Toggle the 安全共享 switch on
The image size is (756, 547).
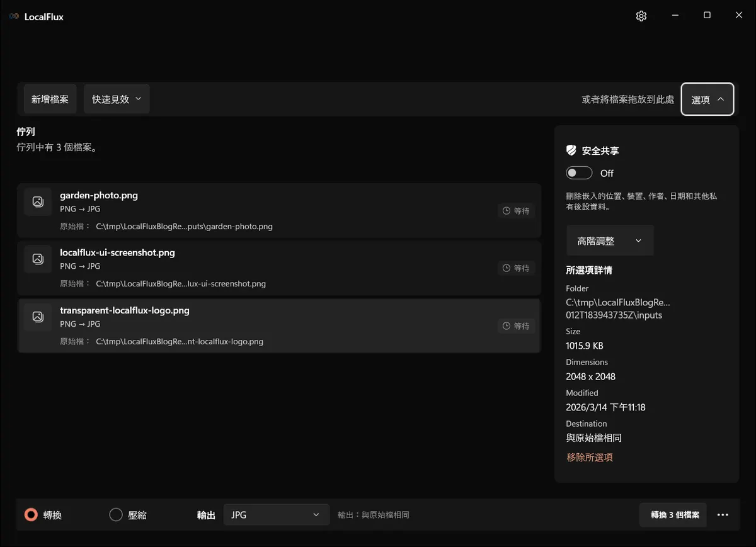579,173
